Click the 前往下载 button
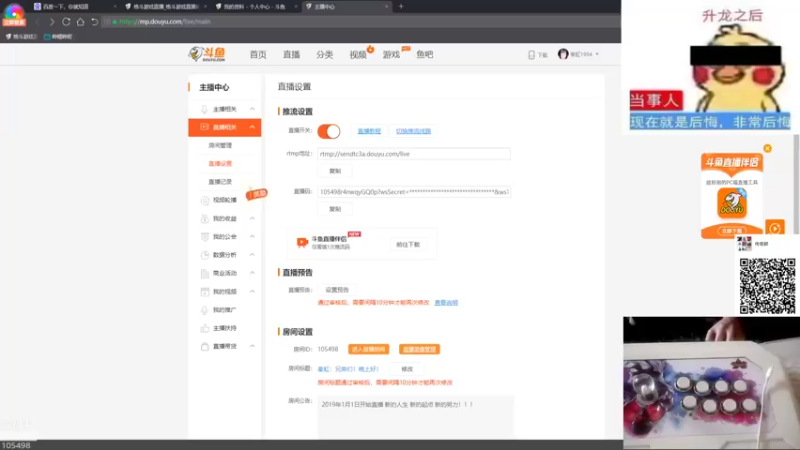Viewport: 800px width, 450px height. pos(408,245)
